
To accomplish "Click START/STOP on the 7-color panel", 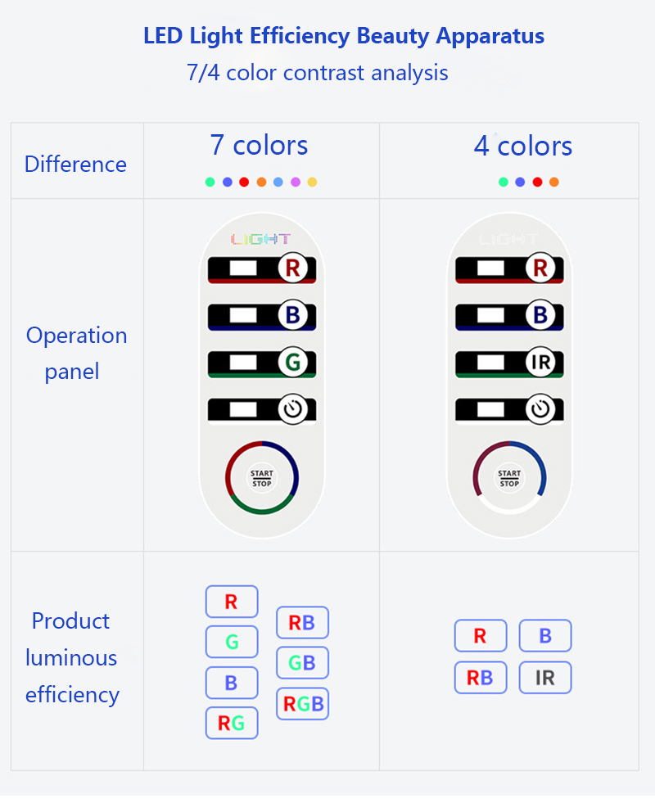I will (262, 478).
